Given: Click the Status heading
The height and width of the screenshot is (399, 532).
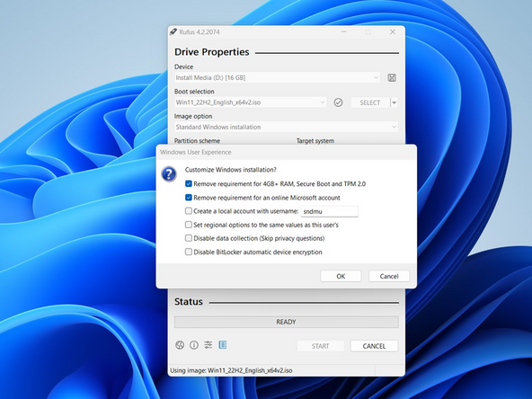Looking at the screenshot, I should coord(189,302).
